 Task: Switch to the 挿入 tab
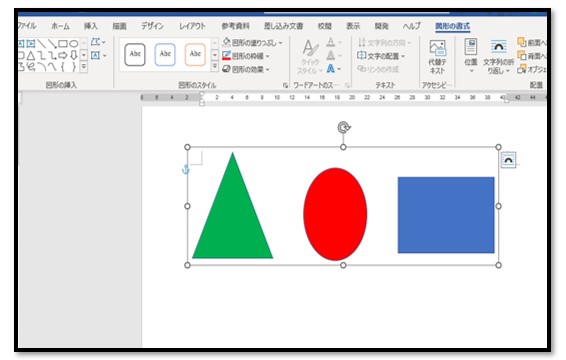point(91,26)
